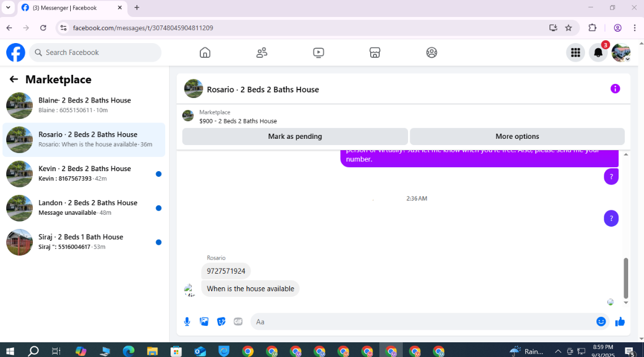Click the 2:36 AM timestamp

(x=417, y=198)
